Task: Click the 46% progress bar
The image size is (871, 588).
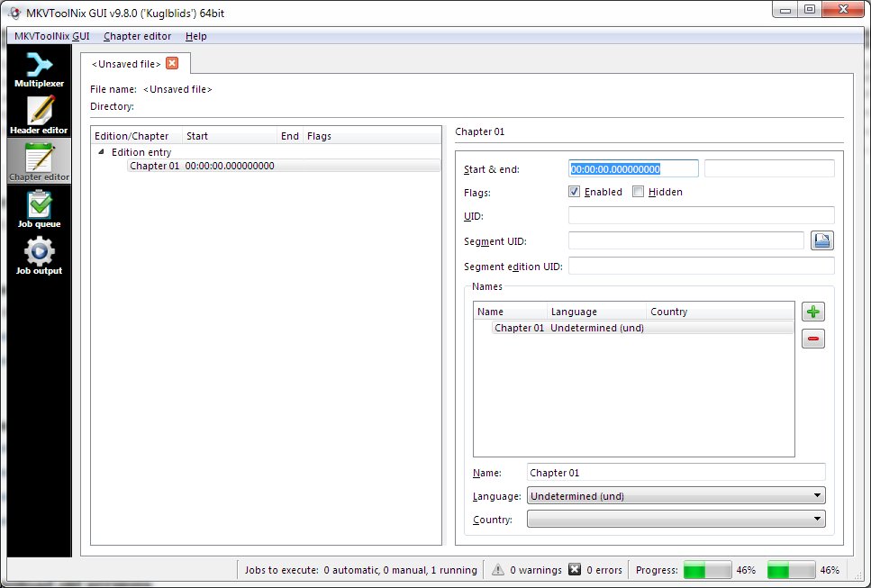Action: click(707, 569)
